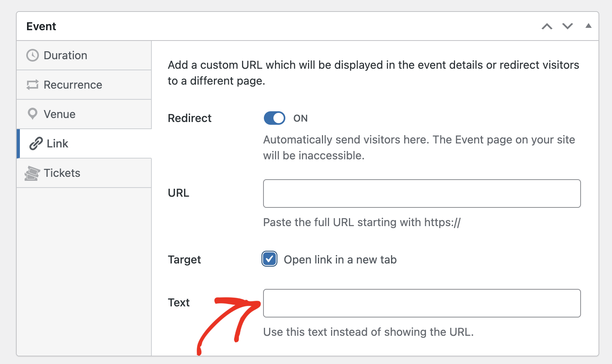Open the Tickets tab
Viewport: 612px width, 364px height.
point(84,173)
